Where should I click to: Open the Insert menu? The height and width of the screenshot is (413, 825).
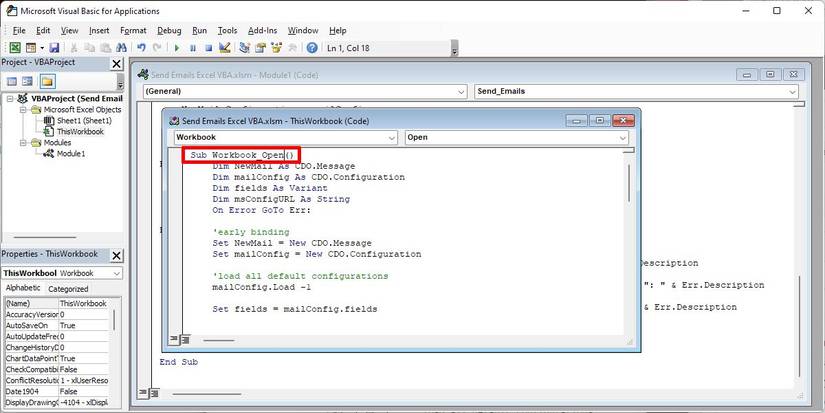tap(99, 31)
